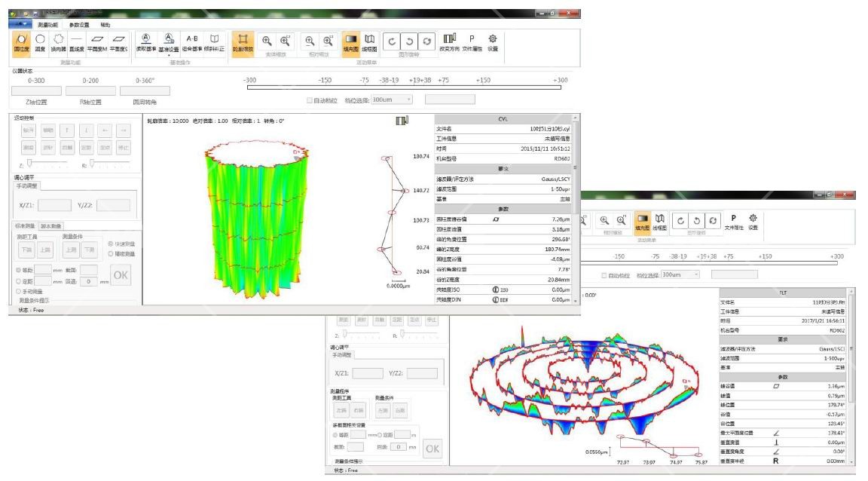Toggle the 轮廓缩放 profile scaling tool
Screen dimensions: 868x481
coord(243,43)
